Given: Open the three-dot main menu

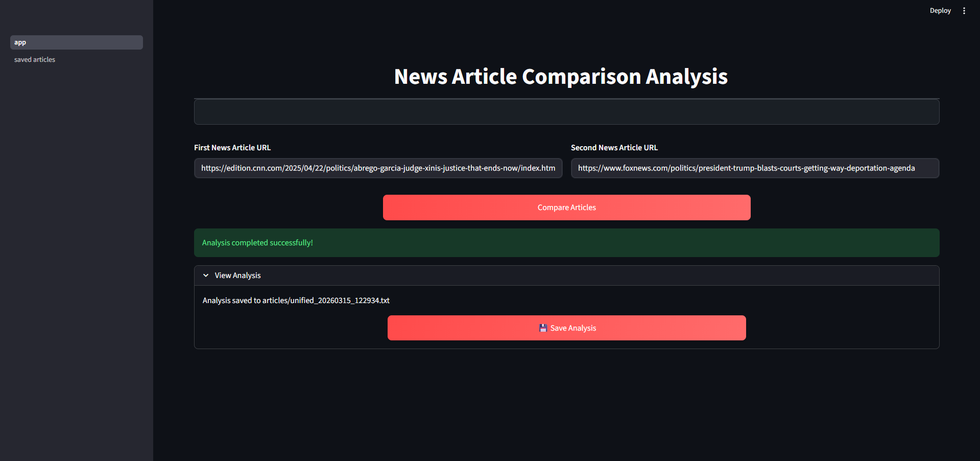Looking at the screenshot, I should pos(964,11).
